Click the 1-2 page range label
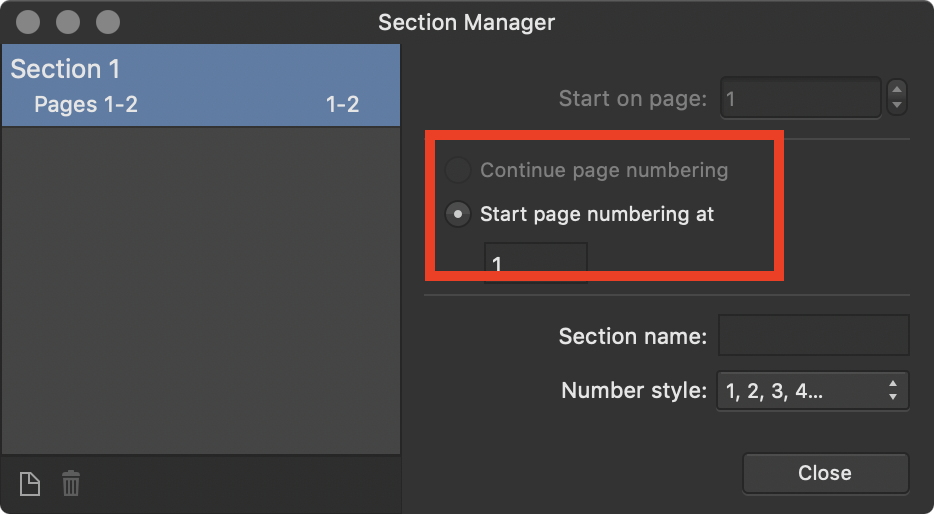Viewport: 934px width, 514px height. (x=343, y=105)
